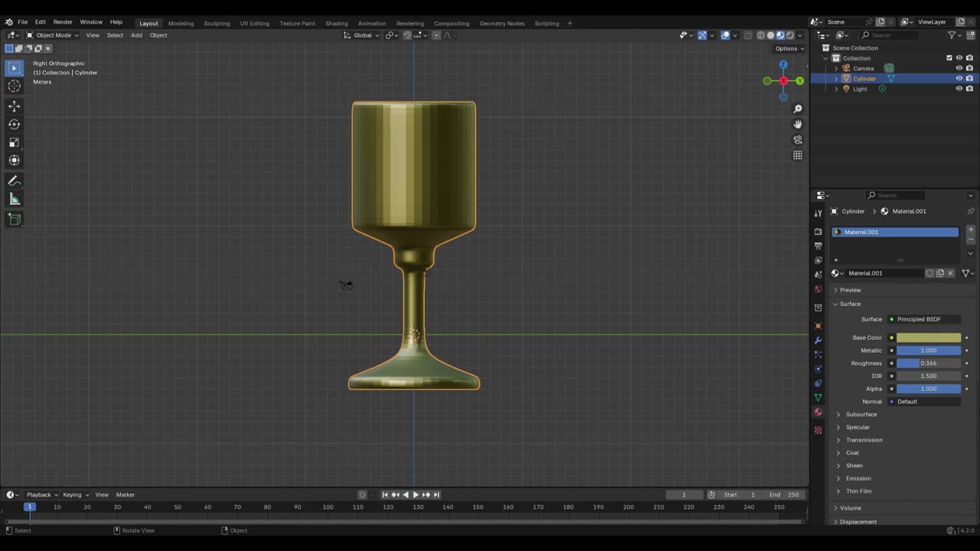Open the View Layer properties tab
The image size is (980, 551).
[x=818, y=260]
